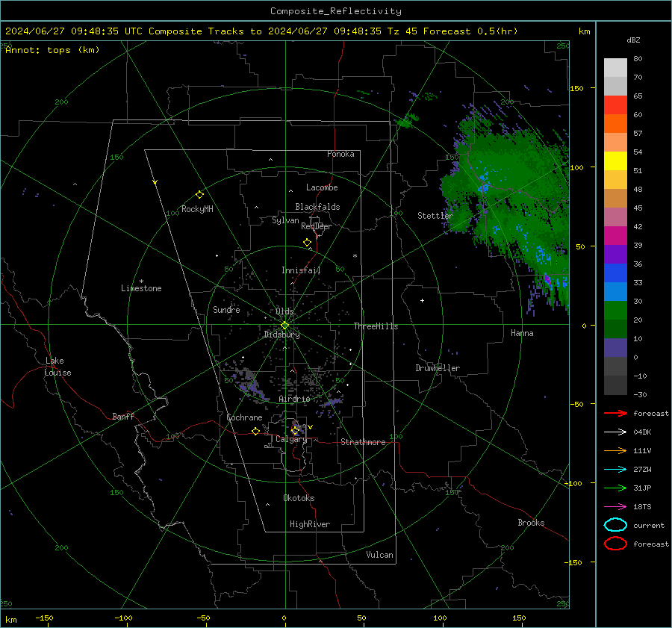The height and width of the screenshot is (628, 672).
Task: Select the orange 111V arrow legend entry
Action: coord(615,450)
